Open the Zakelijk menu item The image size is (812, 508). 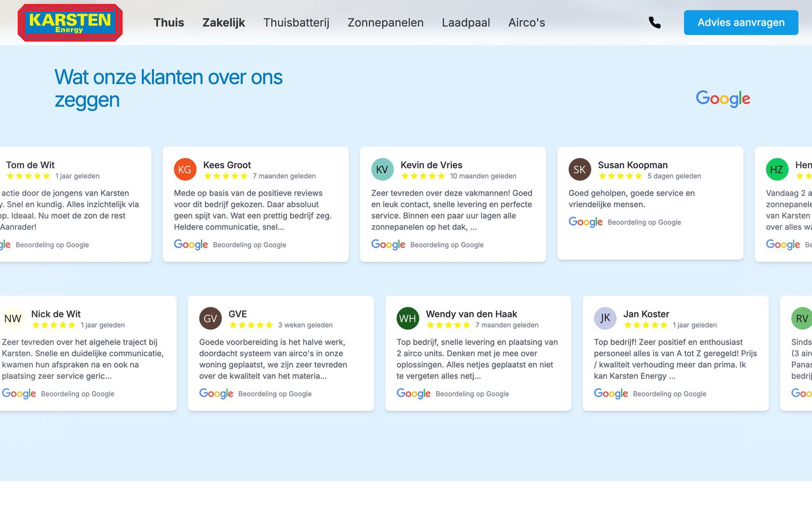[x=224, y=23]
